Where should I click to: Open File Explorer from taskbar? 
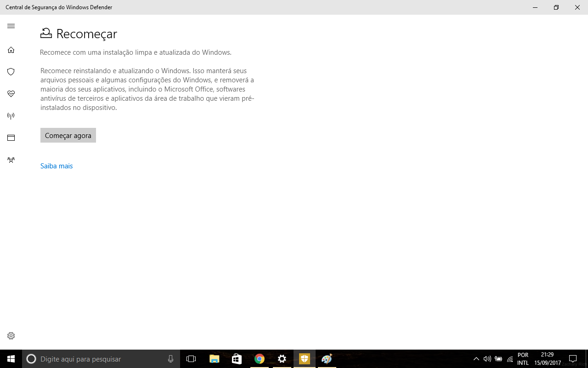coord(214,359)
